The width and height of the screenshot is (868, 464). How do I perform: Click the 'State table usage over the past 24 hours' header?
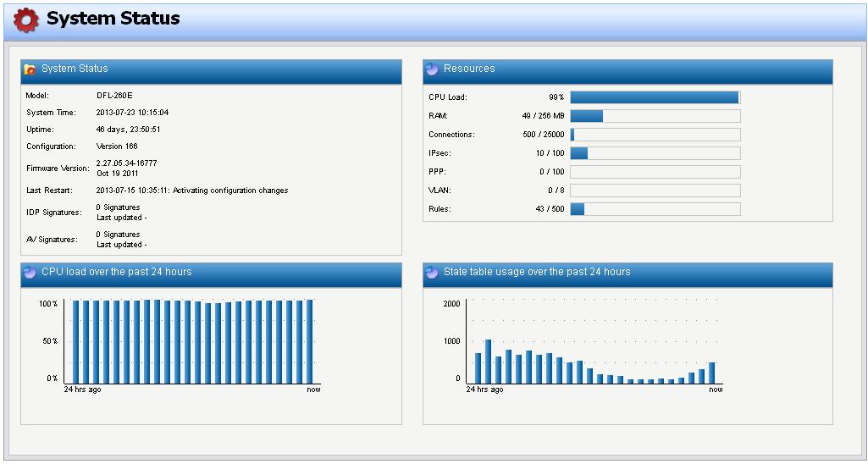[537, 272]
